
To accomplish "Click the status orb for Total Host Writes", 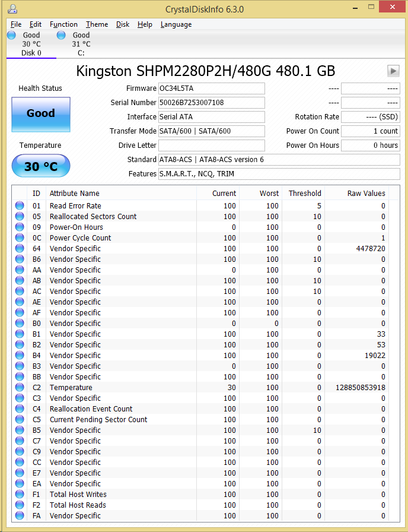I will pos(20,495).
